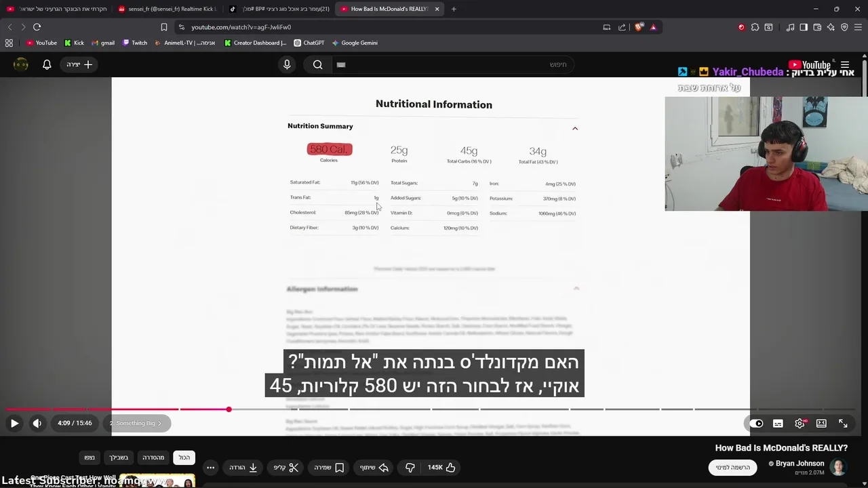Switch to the first YouTube browser tab
This screenshot has width=868, height=488.
click(x=56, y=9)
